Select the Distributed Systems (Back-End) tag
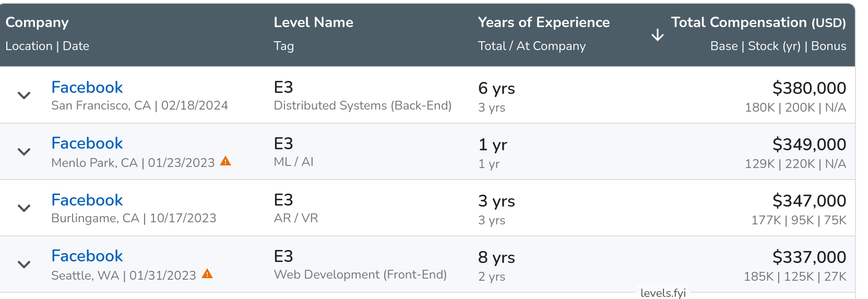868x299 pixels. pyautogui.click(x=362, y=105)
